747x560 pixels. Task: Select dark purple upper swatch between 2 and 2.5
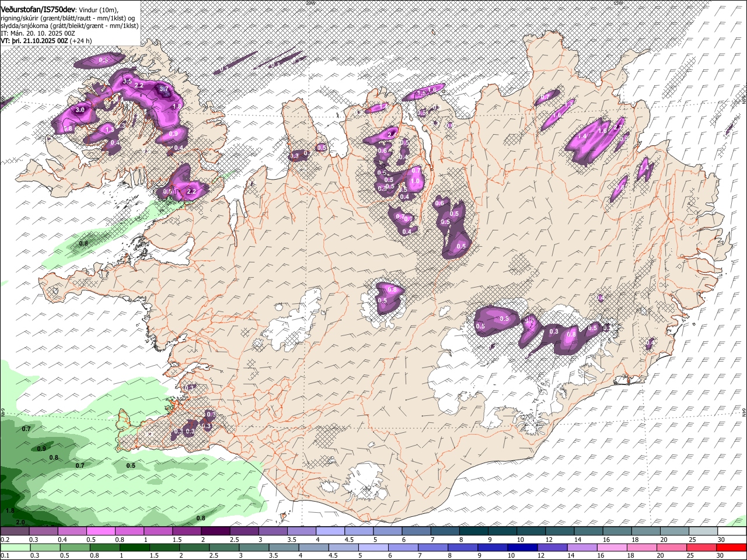215,531
